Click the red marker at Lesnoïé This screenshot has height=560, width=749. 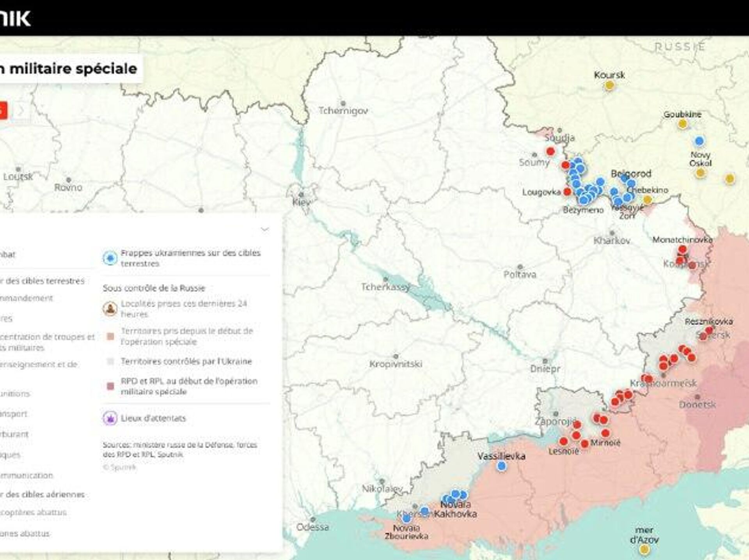click(x=563, y=441)
